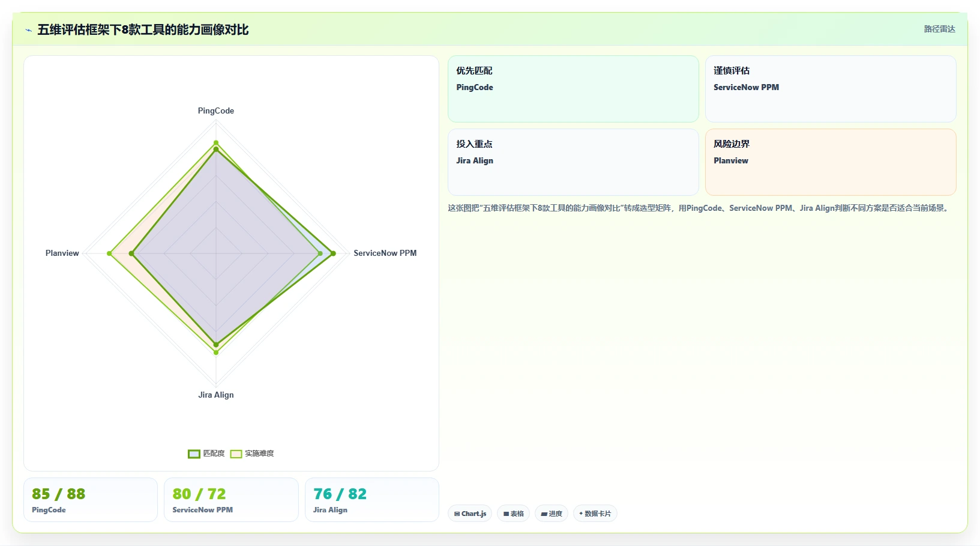Screen dimensions: 980x546
Task: Click the Planview axis label on radar
Action: [62, 253]
